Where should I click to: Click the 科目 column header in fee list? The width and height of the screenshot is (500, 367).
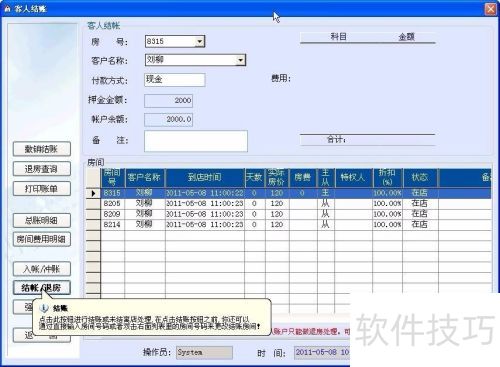(338, 37)
